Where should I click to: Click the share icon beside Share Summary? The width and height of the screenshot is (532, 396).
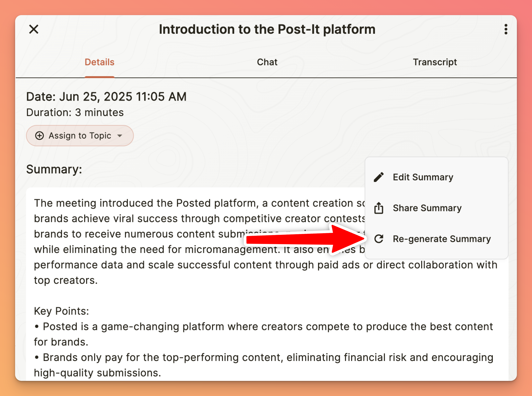379,208
